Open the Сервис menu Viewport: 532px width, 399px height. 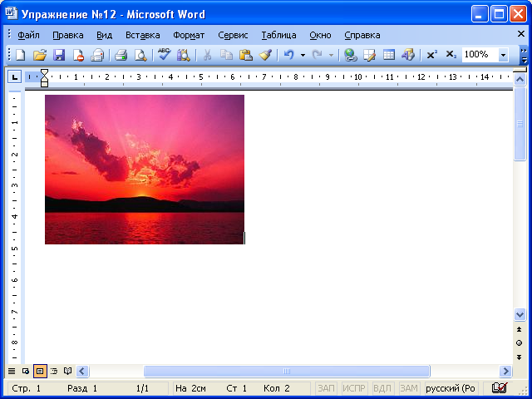coord(233,35)
